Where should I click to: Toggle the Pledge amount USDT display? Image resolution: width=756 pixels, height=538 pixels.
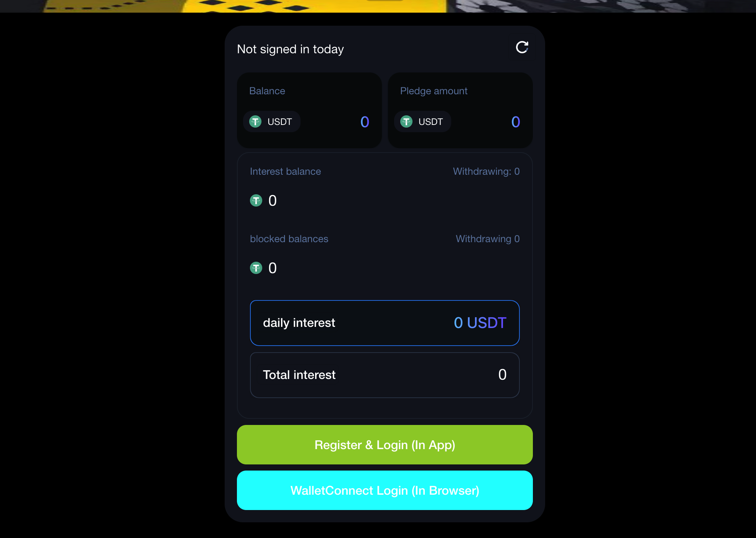pos(422,121)
